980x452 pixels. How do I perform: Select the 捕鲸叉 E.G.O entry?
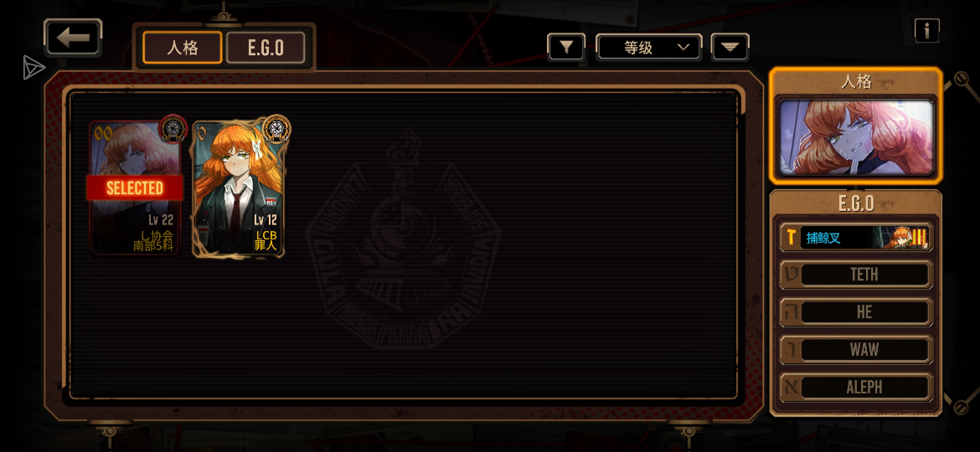[856, 237]
